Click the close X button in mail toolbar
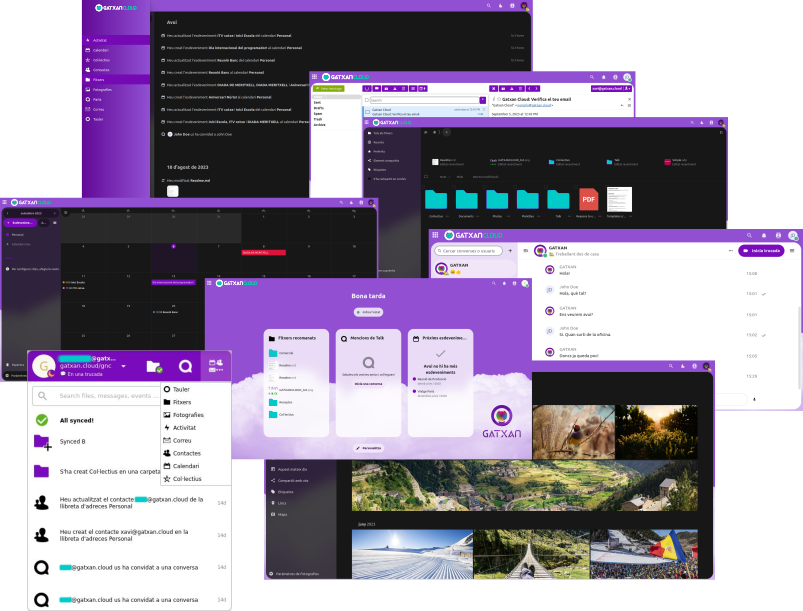The height and width of the screenshot is (611, 803). pos(493,89)
